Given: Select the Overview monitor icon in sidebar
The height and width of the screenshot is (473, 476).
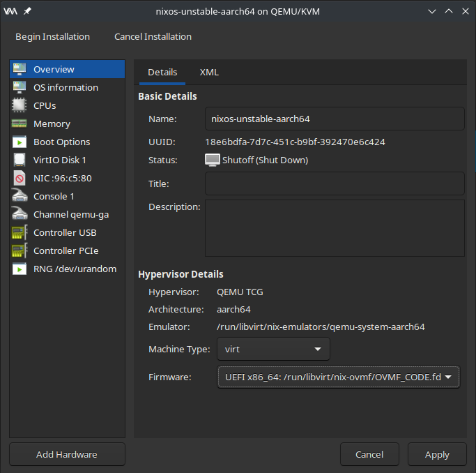Looking at the screenshot, I should click(x=20, y=69).
